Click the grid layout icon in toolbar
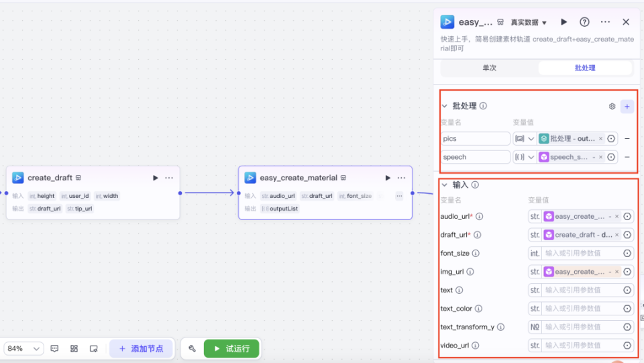The width and height of the screenshot is (644, 363). point(74,349)
